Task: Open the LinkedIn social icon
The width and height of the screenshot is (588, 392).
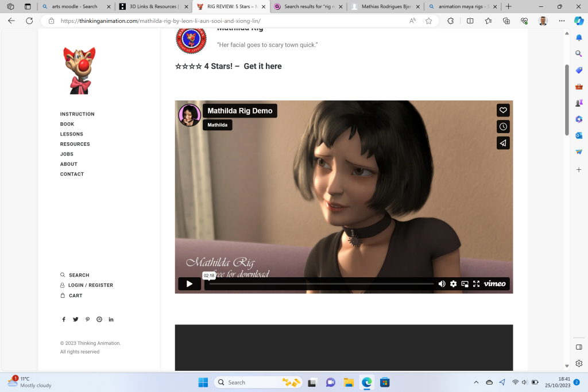Action: [x=111, y=319]
